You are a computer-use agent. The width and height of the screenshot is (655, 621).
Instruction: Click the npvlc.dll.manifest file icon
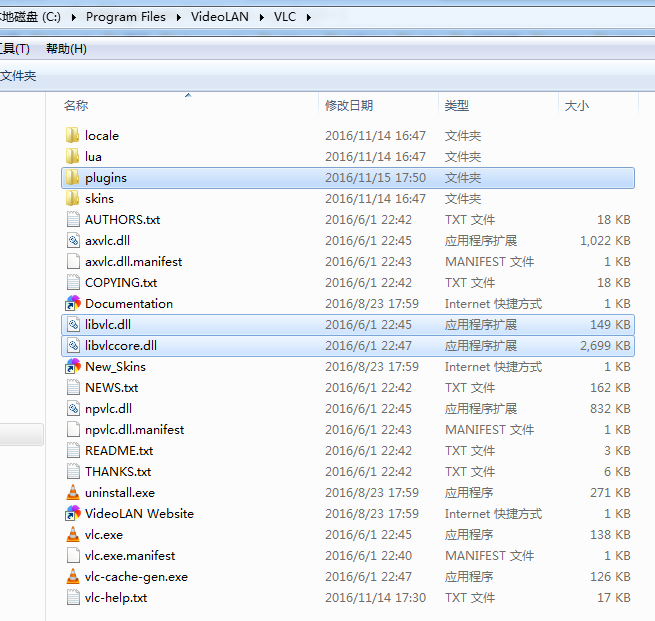pos(73,429)
